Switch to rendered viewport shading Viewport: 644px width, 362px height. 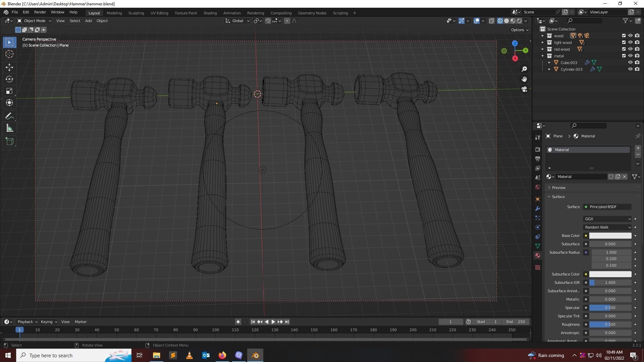(x=519, y=21)
